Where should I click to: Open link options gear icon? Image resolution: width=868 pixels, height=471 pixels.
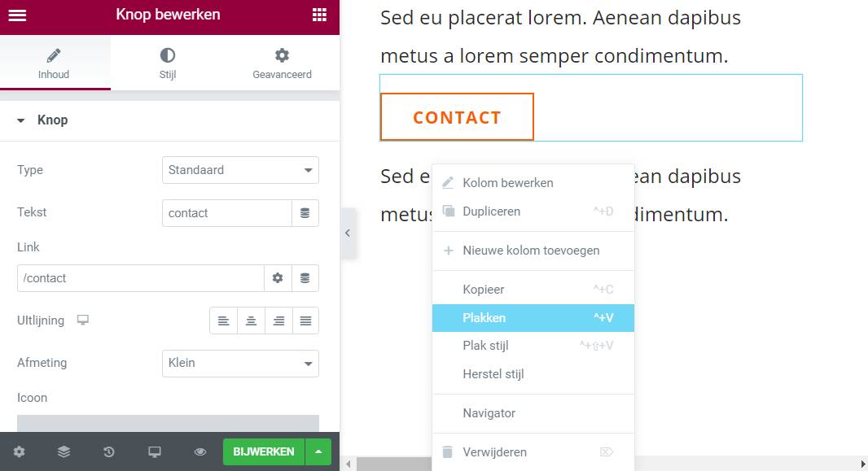point(278,278)
